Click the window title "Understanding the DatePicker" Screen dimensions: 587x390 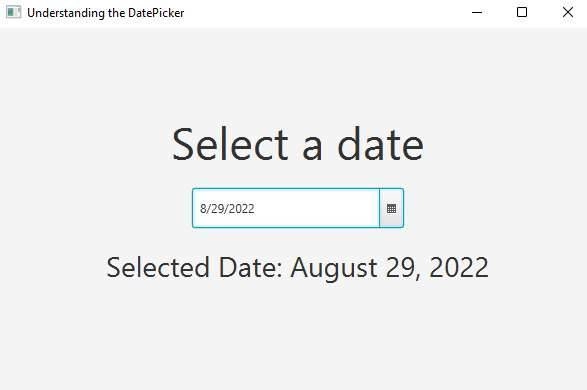pos(106,13)
